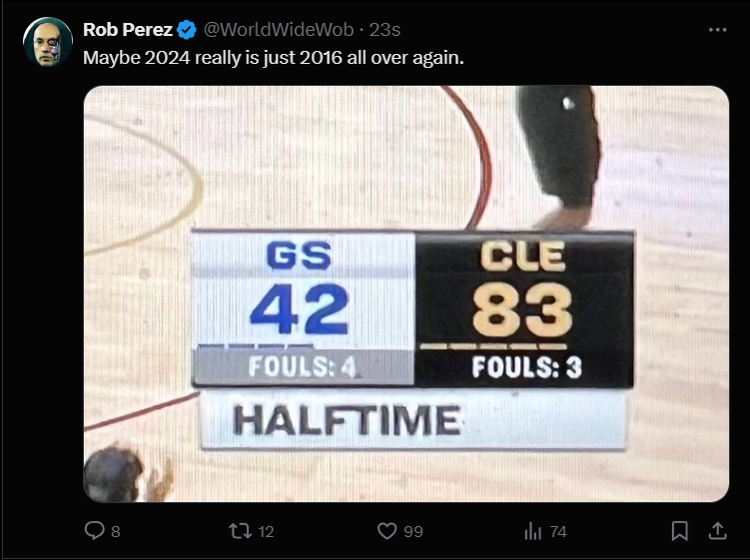Click the reply count of 8
750x560 pixels.
pos(116,532)
